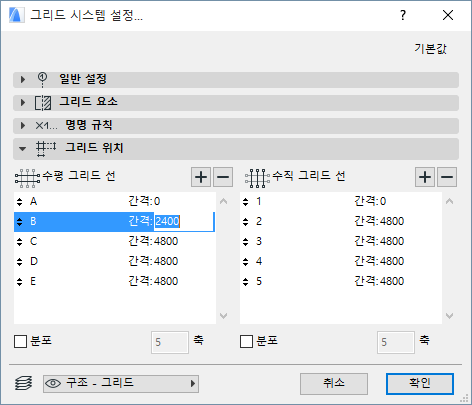The image size is (472, 405).
Task: Click the reorder handle of row 1
Action: tap(246, 202)
